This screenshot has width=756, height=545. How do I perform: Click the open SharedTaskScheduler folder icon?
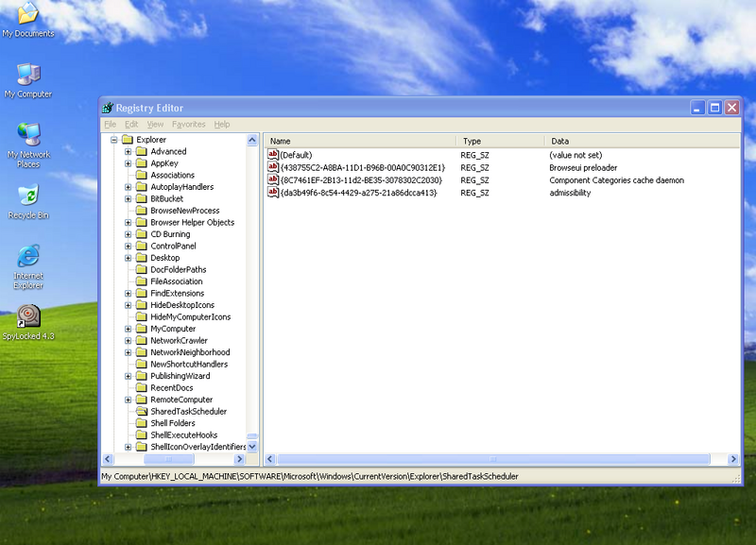click(x=141, y=411)
